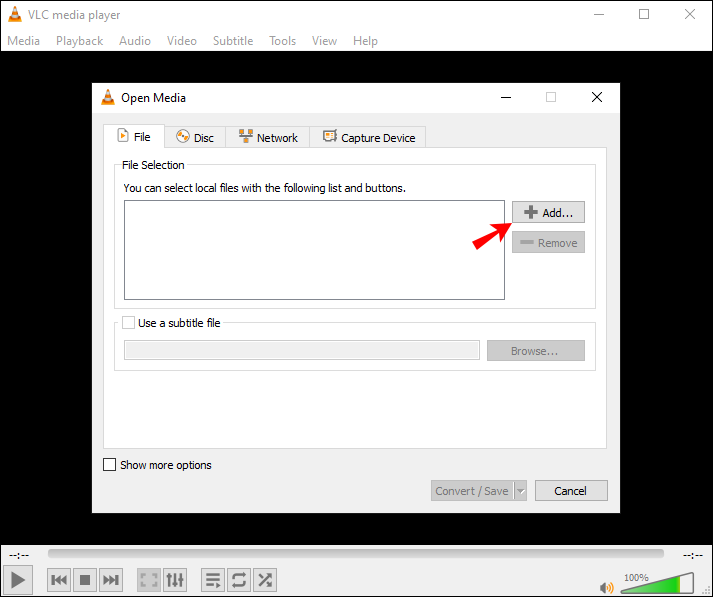Click the subtitle file path field
The width and height of the screenshot is (713, 597).
pos(302,350)
